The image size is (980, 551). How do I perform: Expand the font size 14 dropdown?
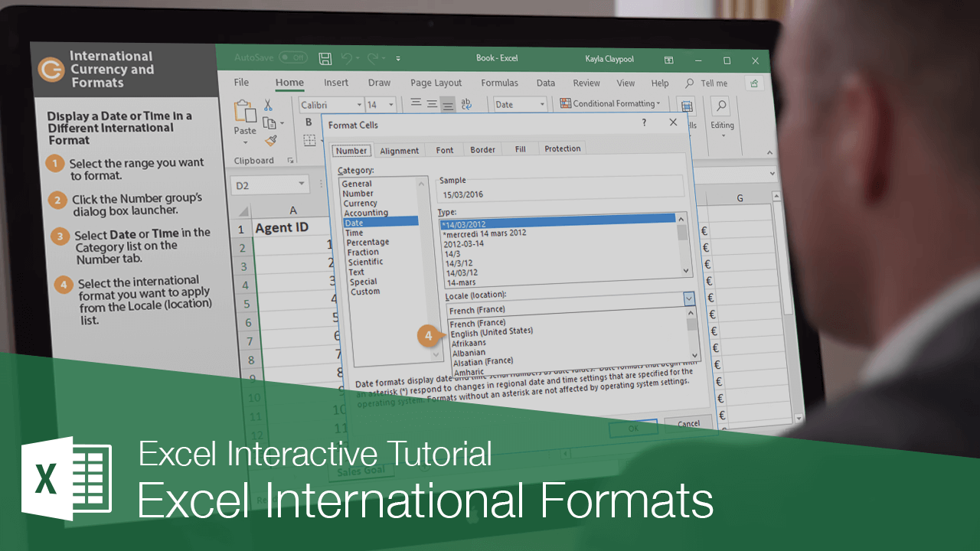click(x=391, y=105)
